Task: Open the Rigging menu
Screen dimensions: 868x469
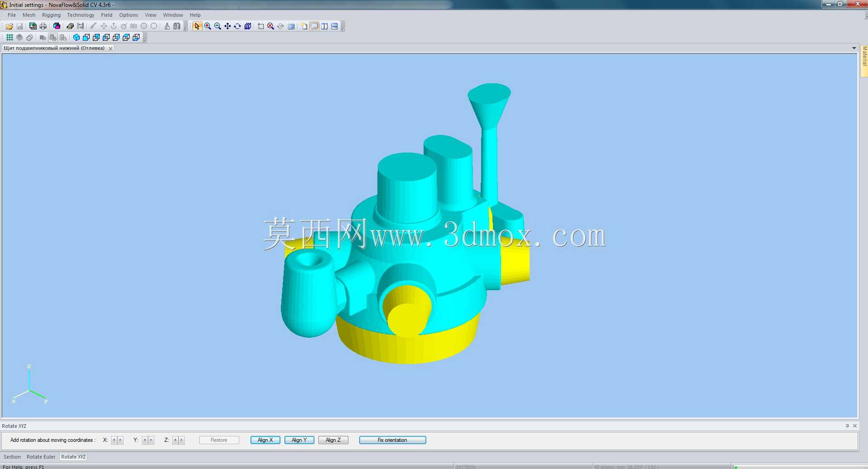Action: tap(51, 15)
